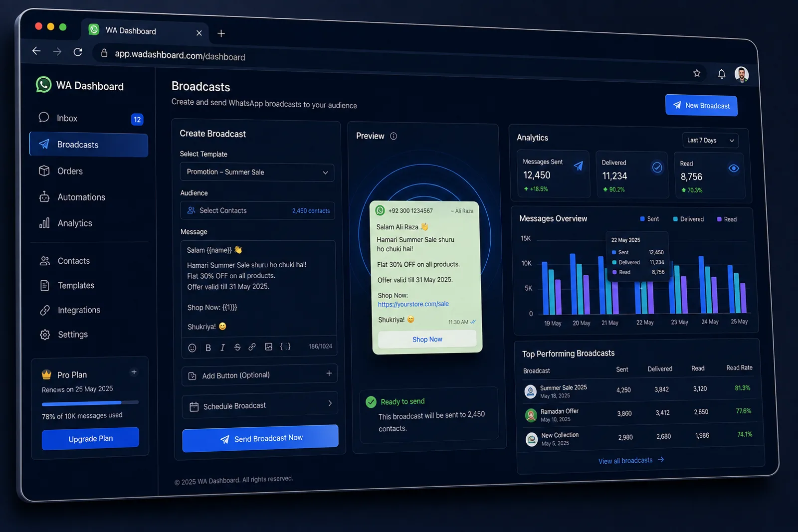Go back to the previous browser page
The width and height of the screenshot is (798, 532).
[36, 51]
